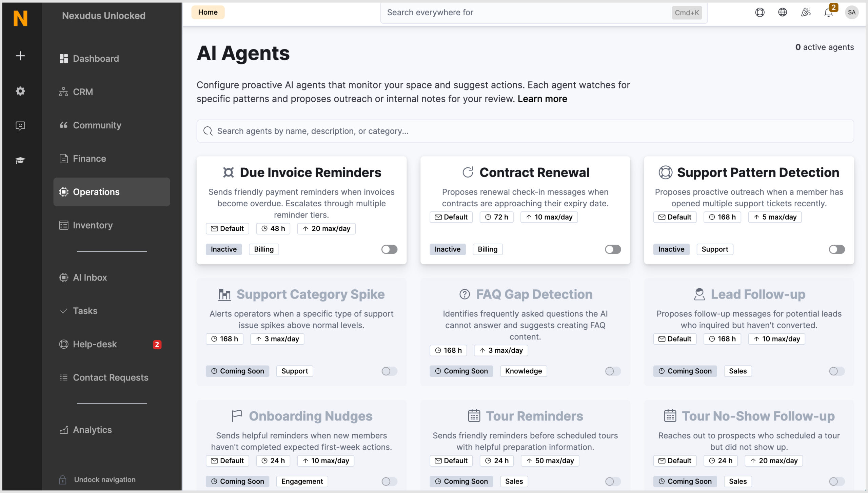Viewport: 868px width, 493px height.
Task: Open the plus add-new icon
Action: click(x=20, y=56)
